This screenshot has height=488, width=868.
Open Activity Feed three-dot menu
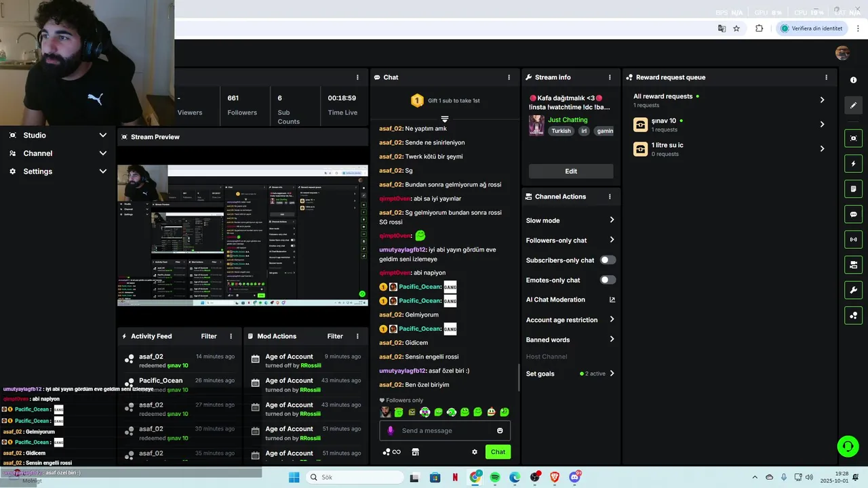tap(231, 336)
